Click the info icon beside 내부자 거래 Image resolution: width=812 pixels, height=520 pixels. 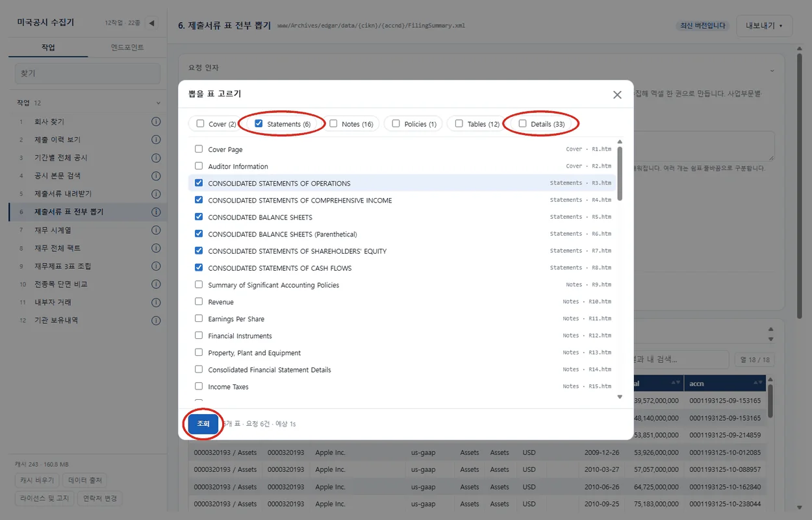[x=156, y=303]
